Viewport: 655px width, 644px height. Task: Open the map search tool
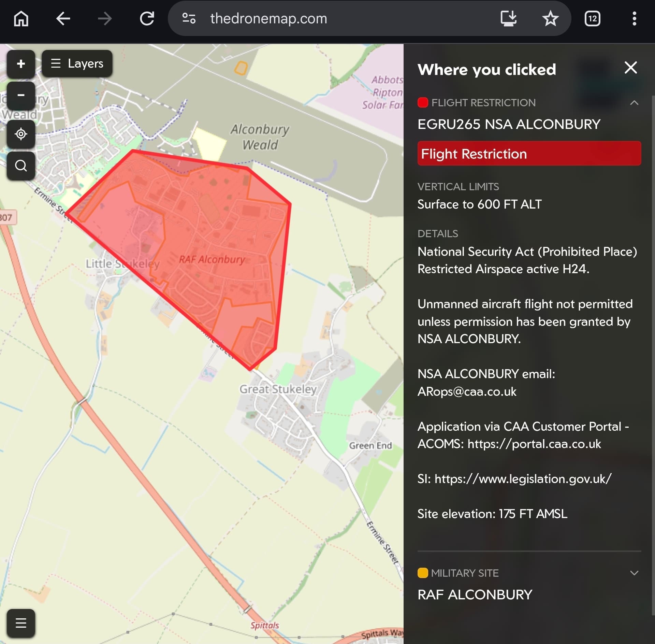(x=21, y=166)
